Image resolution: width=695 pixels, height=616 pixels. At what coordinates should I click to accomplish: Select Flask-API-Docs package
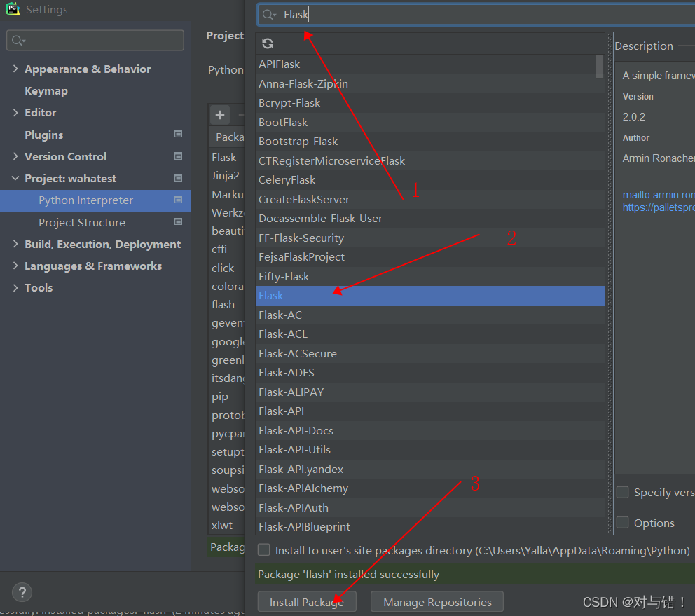click(430, 431)
